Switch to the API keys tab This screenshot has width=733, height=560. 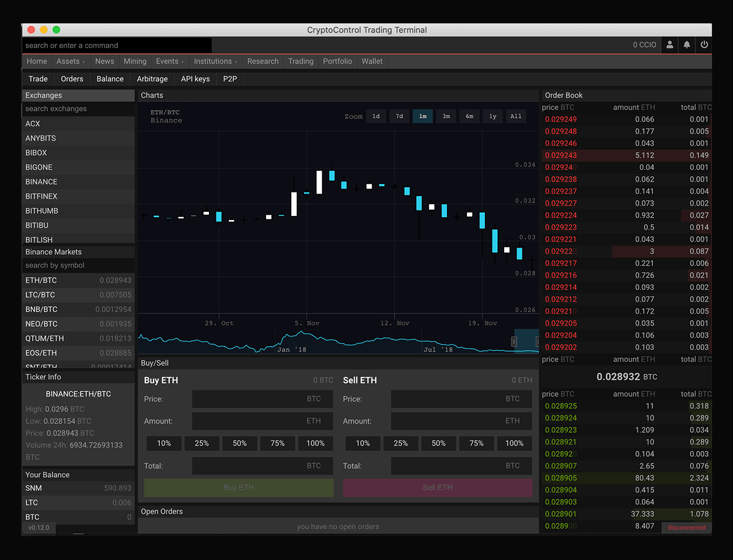coord(195,79)
